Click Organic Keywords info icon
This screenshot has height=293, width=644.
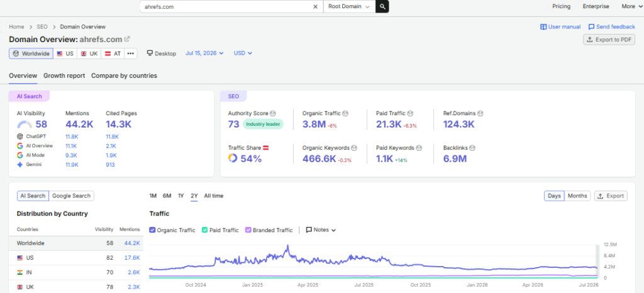(354, 148)
